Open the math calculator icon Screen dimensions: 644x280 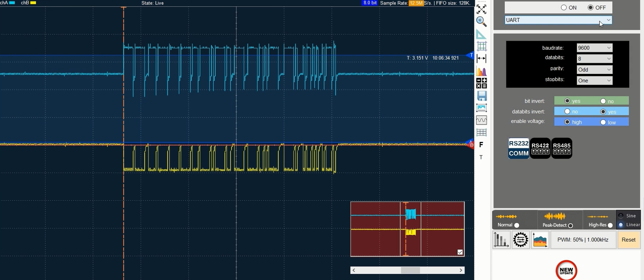tap(481, 83)
